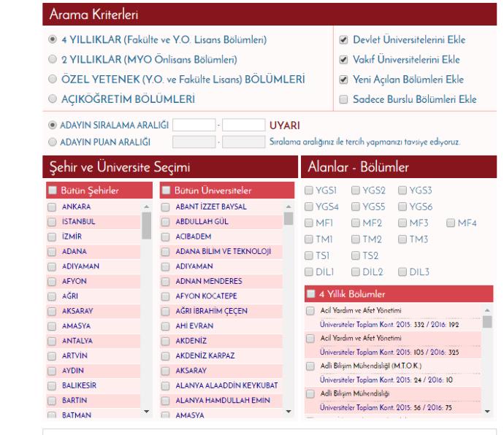Select 2 YILLIKLAR MYO Önlisans radio option
The image size is (504, 435).
pos(53,59)
